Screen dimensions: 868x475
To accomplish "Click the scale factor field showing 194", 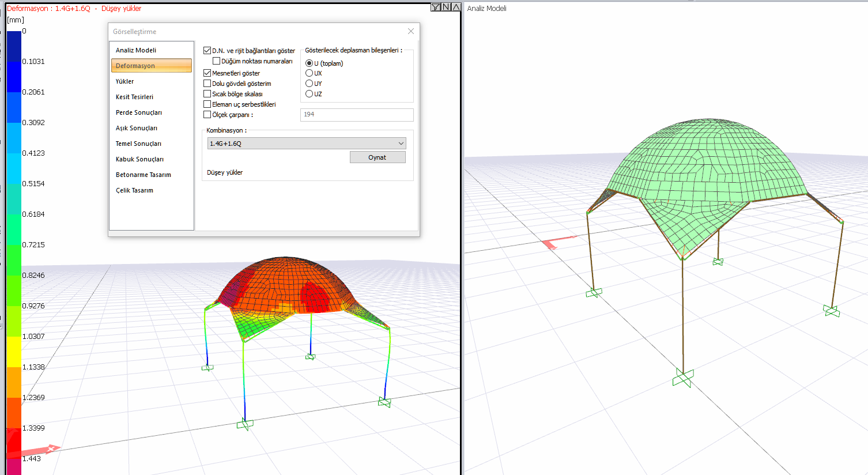I will (x=357, y=115).
